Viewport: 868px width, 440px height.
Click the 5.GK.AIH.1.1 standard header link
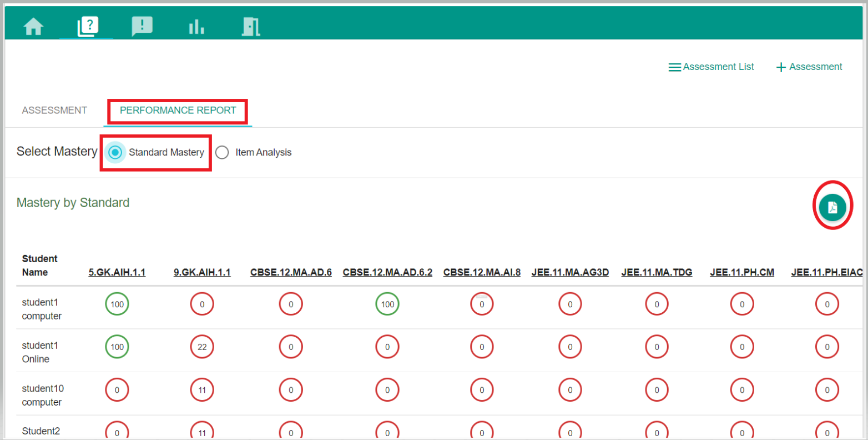click(x=117, y=272)
